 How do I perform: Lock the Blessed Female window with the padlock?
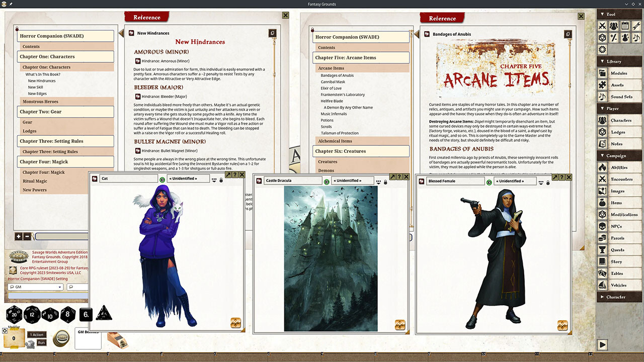coord(548,182)
